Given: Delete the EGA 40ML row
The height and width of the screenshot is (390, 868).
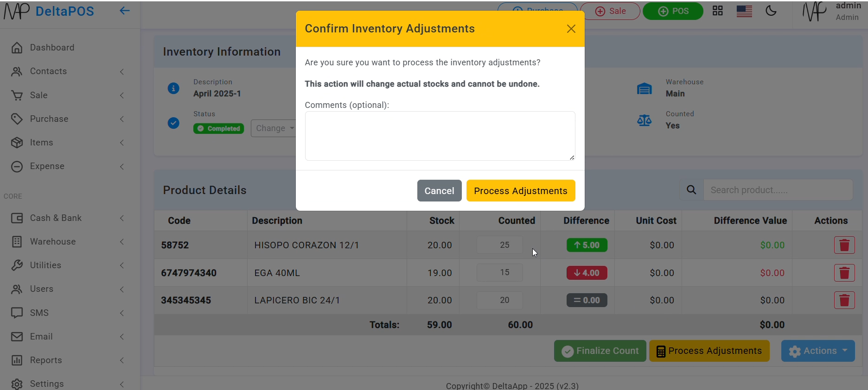Looking at the screenshot, I should pos(844,273).
